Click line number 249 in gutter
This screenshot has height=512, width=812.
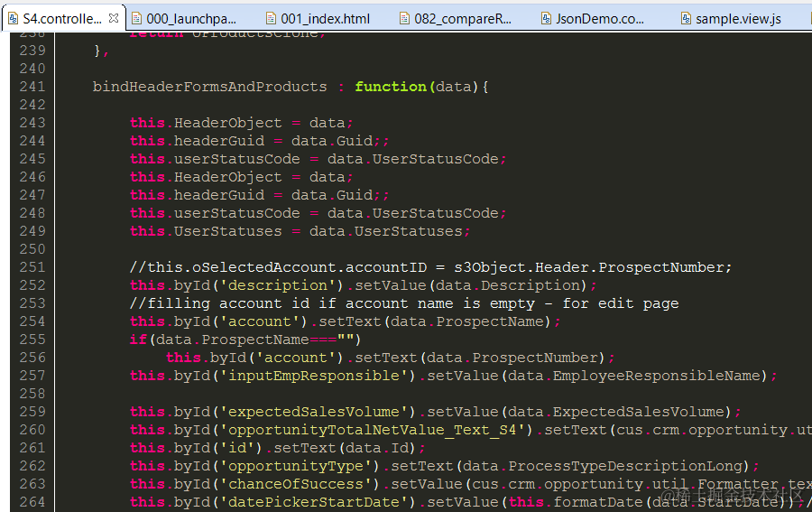click(x=32, y=231)
